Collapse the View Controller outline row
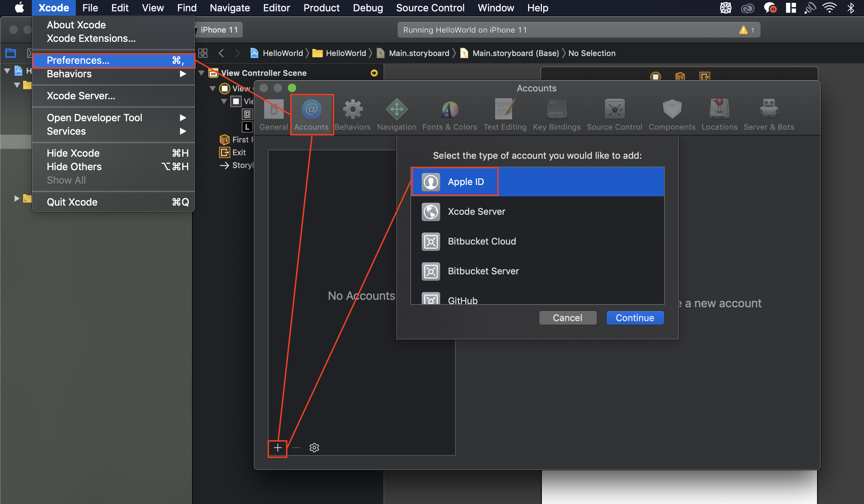This screenshot has width=864, height=504. pyautogui.click(x=213, y=88)
